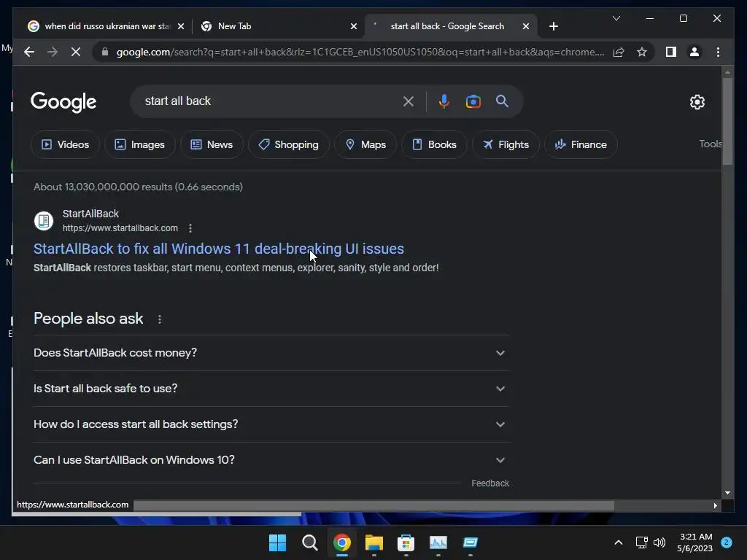Filter results by News
This screenshot has width=747, height=560.
212,144
